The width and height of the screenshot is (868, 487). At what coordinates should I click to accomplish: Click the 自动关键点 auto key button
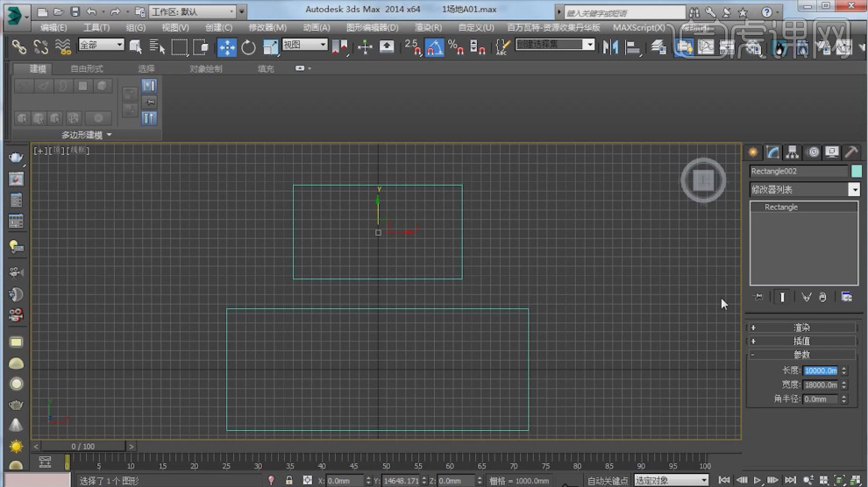pyautogui.click(x=607, y=480)
